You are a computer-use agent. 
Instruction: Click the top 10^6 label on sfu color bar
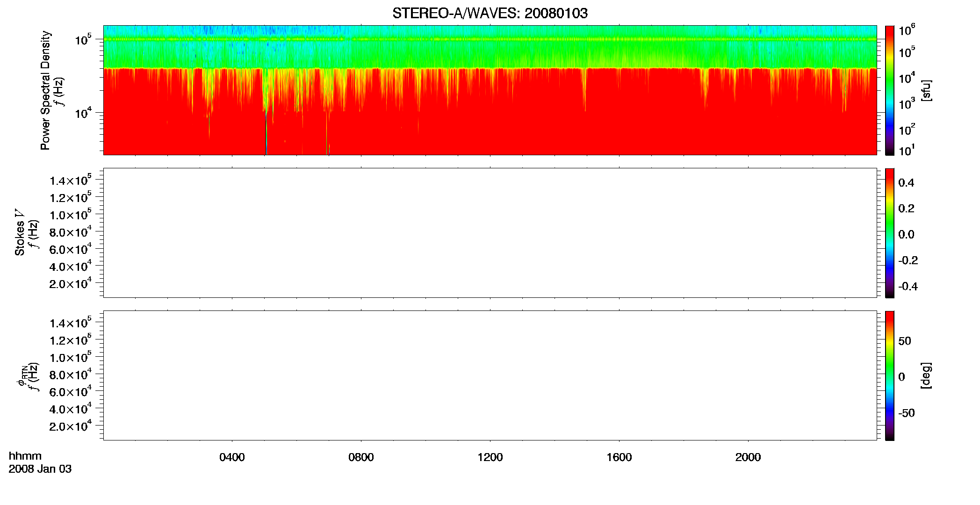coord(907,29)
